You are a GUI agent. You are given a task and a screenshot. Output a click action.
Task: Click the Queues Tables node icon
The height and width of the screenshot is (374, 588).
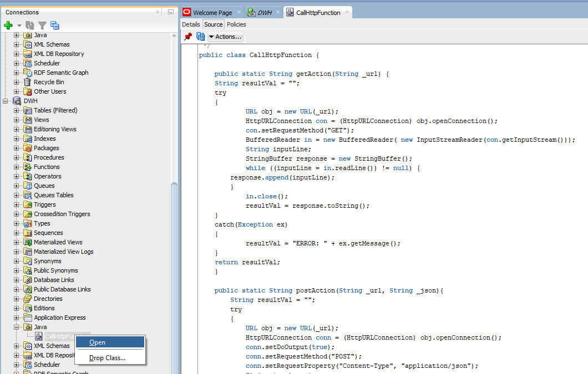coord(27,195)
